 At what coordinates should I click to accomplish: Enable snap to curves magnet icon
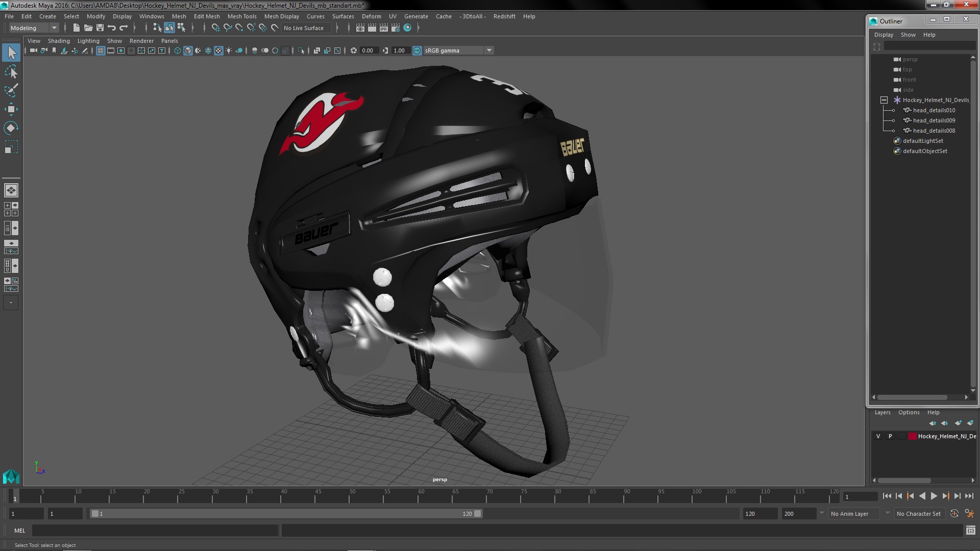tap(228, 28)
